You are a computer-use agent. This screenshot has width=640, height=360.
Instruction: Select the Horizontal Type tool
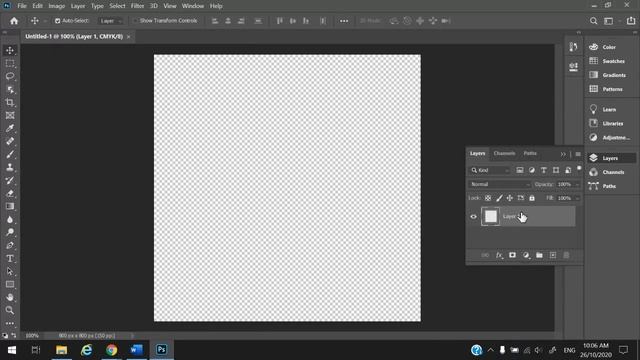pyautogui.click(x=10, y=258)
